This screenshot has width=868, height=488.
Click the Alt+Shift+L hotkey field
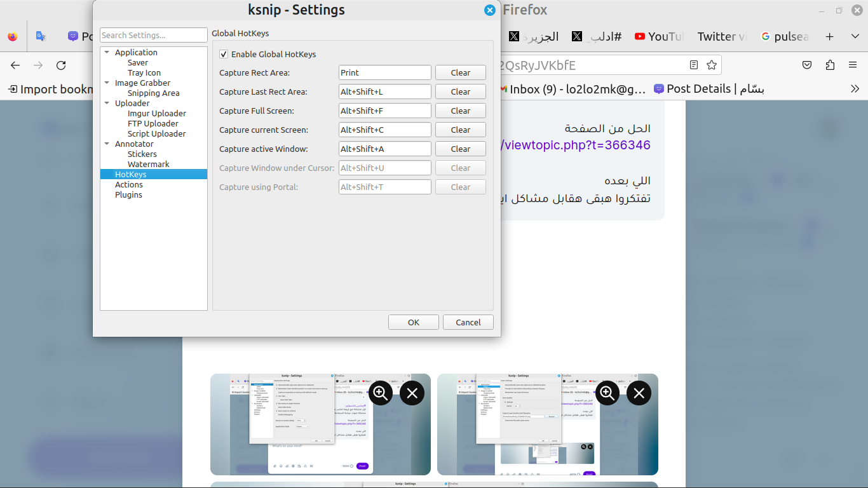[x=385, y=91]
